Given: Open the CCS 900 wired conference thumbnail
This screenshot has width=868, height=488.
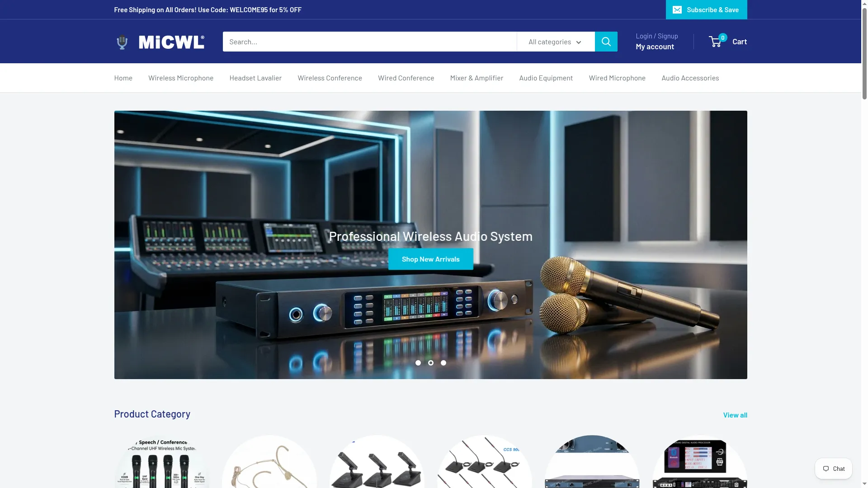Looking at the screenshot, I should point(485,461).
